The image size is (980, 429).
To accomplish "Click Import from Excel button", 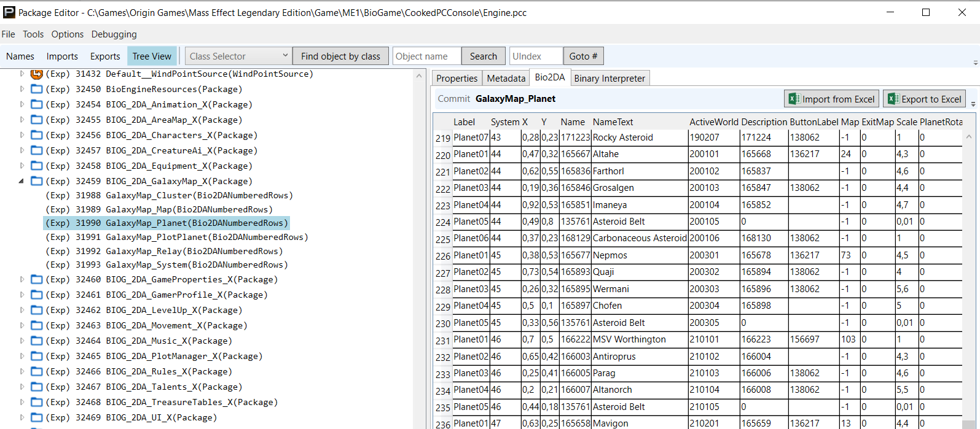I will (832, 99).
